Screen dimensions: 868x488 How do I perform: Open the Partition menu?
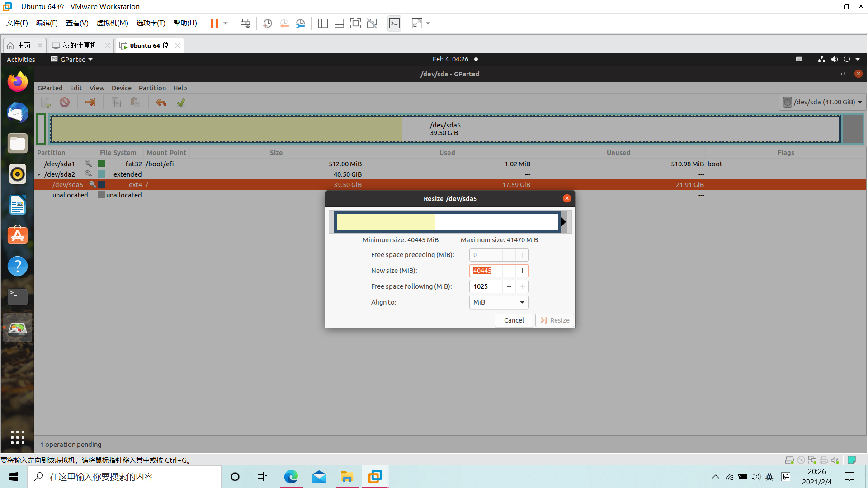point(152,88)
